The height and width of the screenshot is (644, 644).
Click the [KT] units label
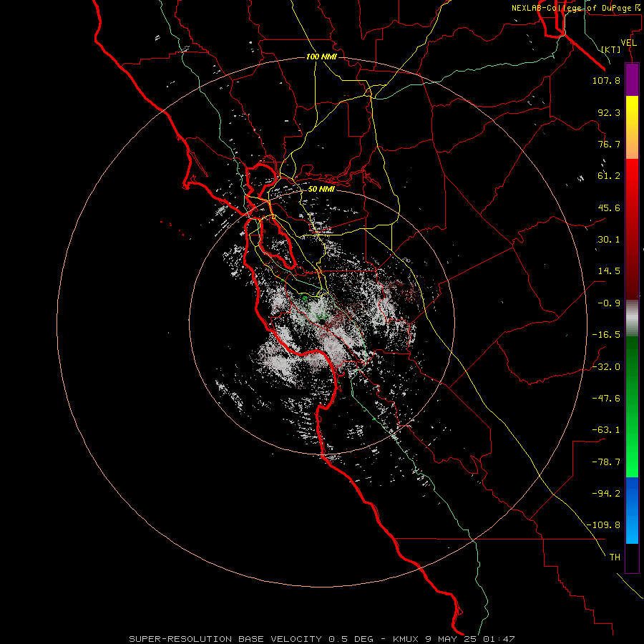[611, 49]
